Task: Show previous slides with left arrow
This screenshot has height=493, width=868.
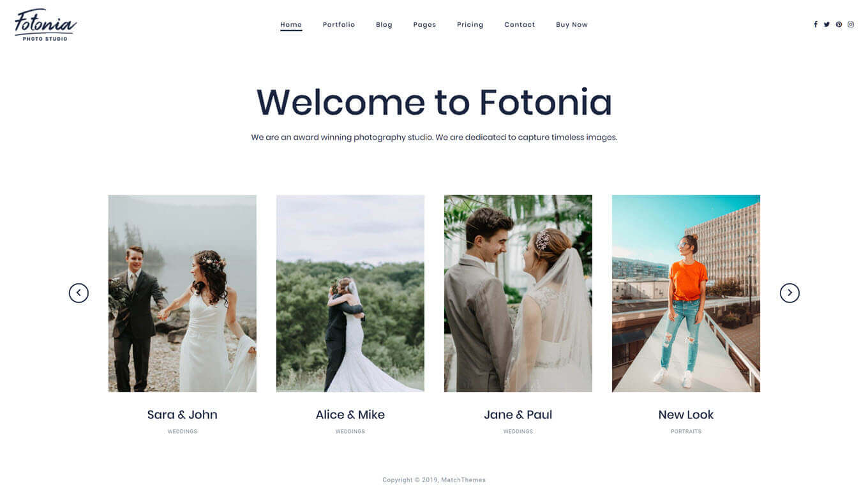Action: click(x=79, y=293)
